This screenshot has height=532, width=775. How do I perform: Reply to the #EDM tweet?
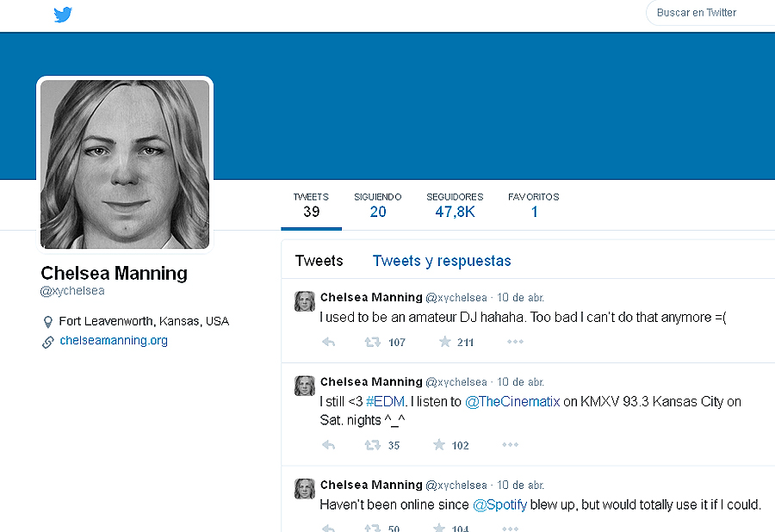click(329, 445)
